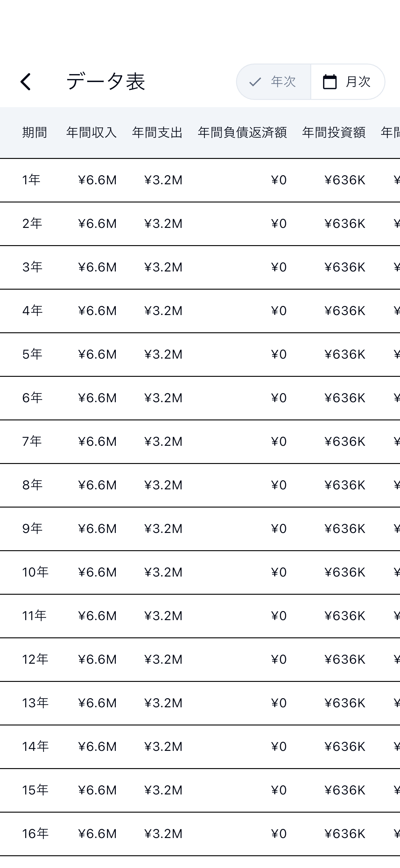Click the ¥3.2M expense in 7年 row
Screen dimensions: 400x868
[x=163, y=441]
